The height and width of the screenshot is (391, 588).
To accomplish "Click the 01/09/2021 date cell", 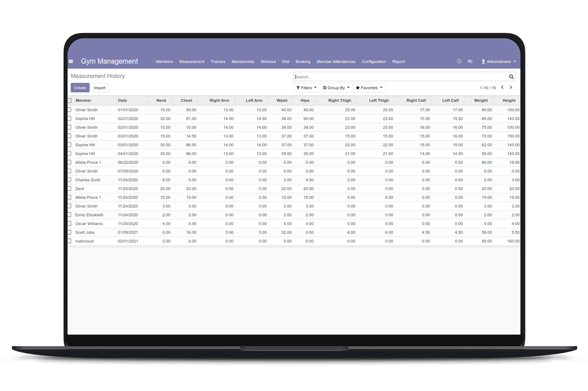I will click(x=127, y=232).
